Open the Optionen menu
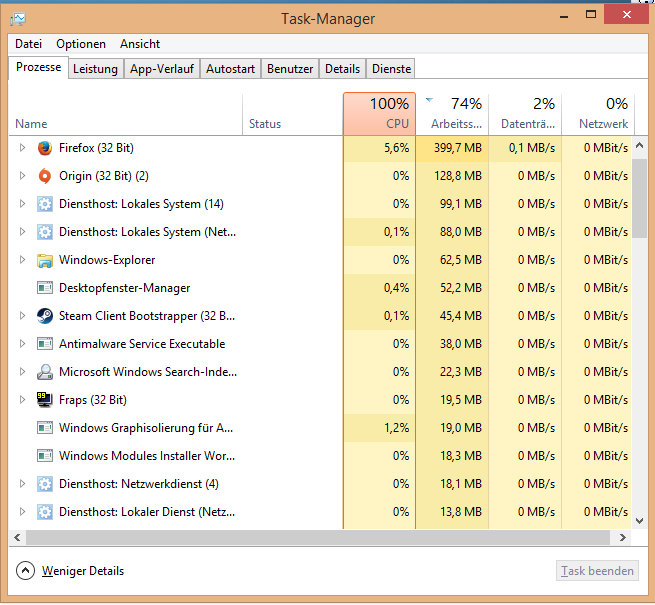The width and height of the screenshot is (655, 605). [x=81, y=44]
